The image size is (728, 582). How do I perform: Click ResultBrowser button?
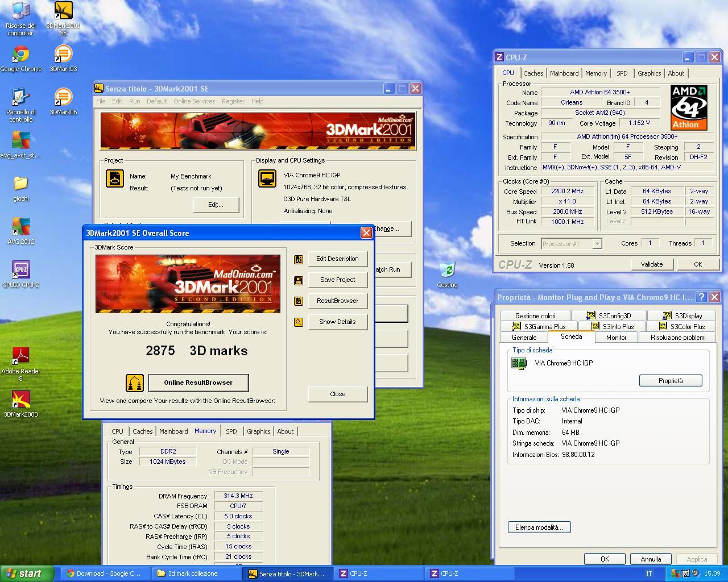coord(338,301)
